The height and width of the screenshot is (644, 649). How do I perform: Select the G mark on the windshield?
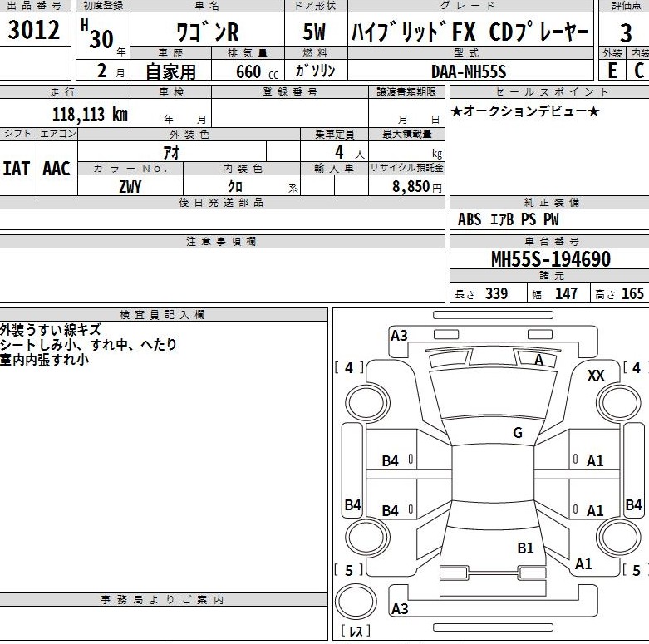[x=518, y=433]
